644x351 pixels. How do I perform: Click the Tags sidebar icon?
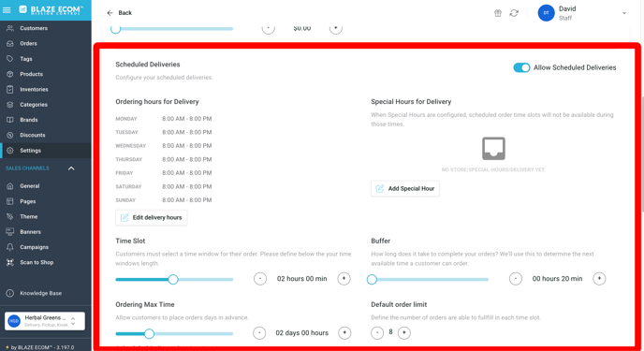pos(10,59)
